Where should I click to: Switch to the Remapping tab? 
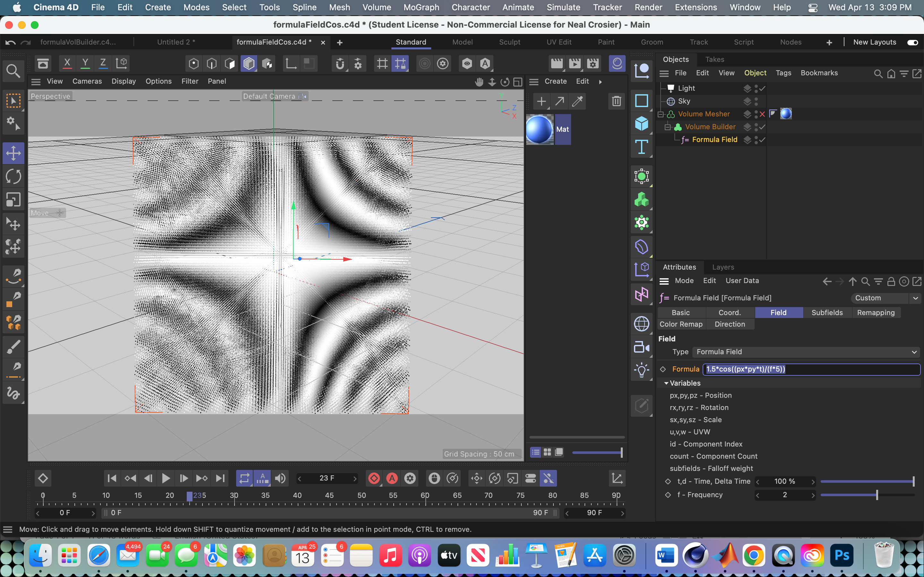click(x=876, y=313)
